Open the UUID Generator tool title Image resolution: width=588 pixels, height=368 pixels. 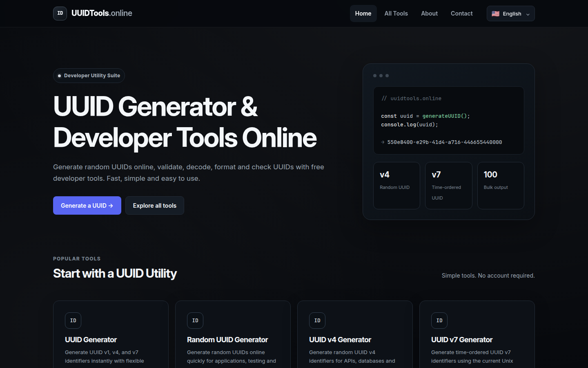click(x=91, y=340)
